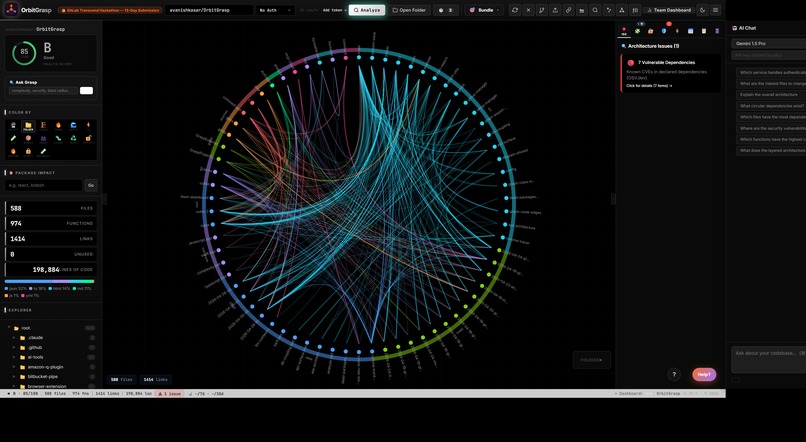The width and height of the screenshot is (806, 442).
Task: Click the language distribution color bar
Action: (x=49, y=282)
